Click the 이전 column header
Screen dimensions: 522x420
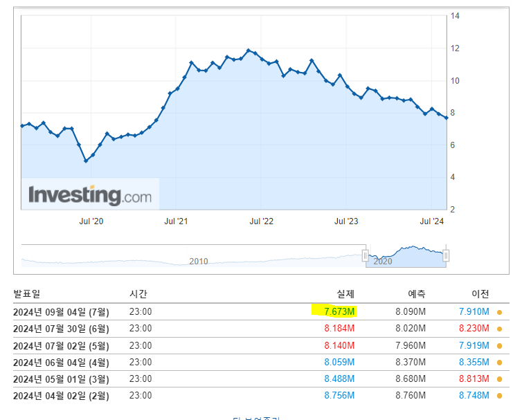(479, 294)
